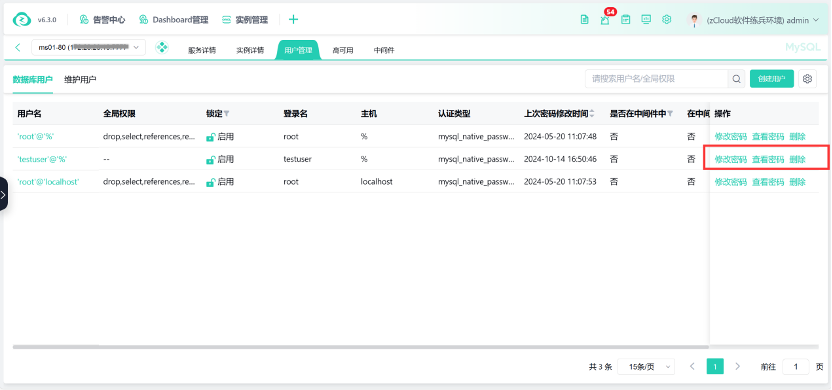Click the admin user avatar

(x=694, y=20)
